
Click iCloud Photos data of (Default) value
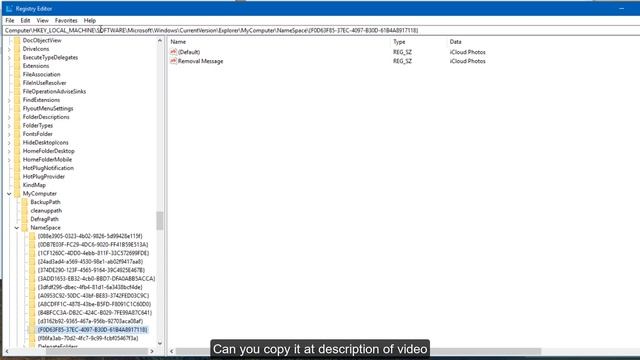tap(468, 52)
